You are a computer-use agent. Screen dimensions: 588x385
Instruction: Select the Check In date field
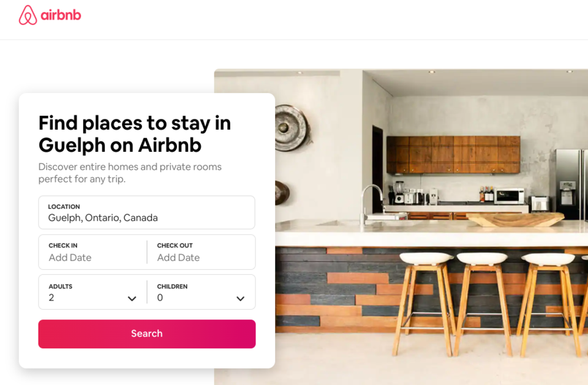pyautogui.click(x=92, y=252)
